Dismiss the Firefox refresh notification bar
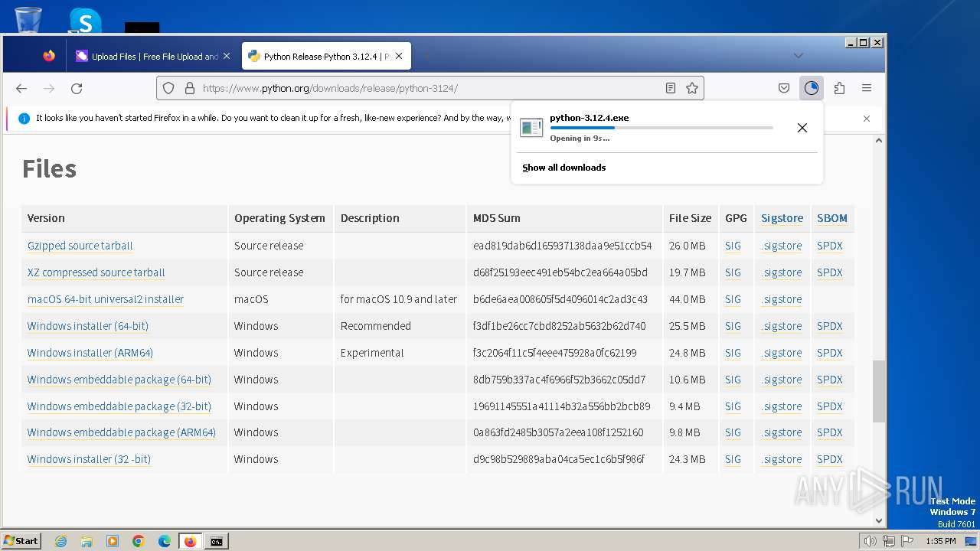 867,119
